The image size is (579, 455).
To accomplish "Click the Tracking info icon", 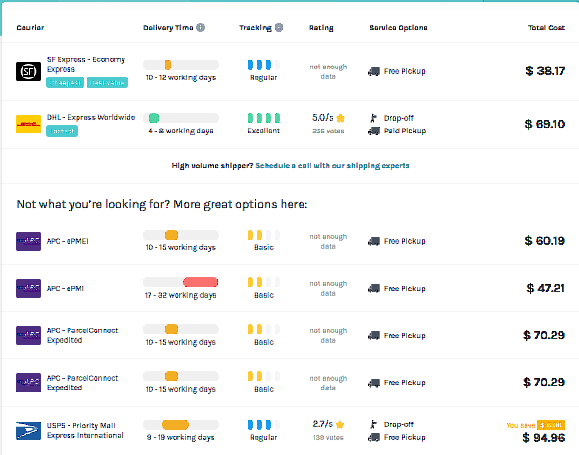I will coord(279,27).
